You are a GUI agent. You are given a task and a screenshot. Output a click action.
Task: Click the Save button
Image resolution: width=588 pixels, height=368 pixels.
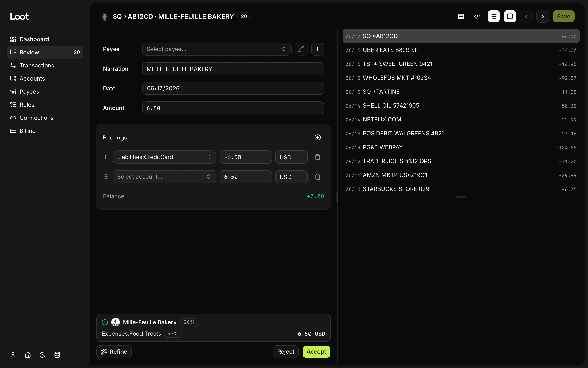point(563,16)
